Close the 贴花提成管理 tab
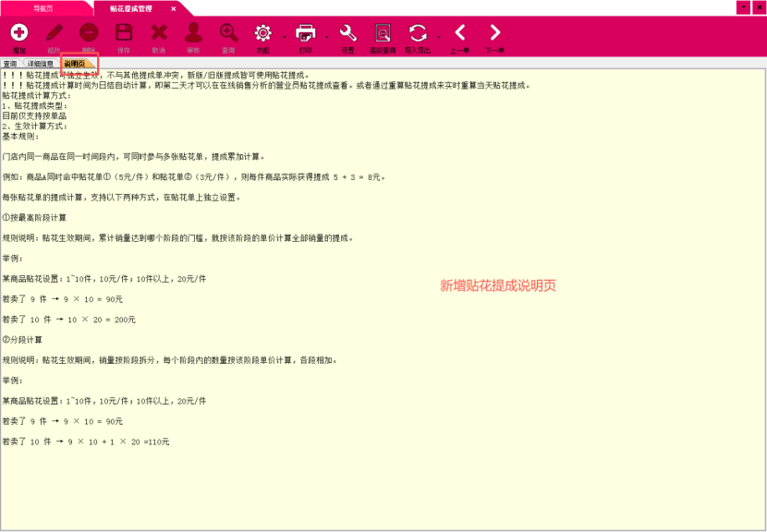767x532 pixels. coord(173,9)
